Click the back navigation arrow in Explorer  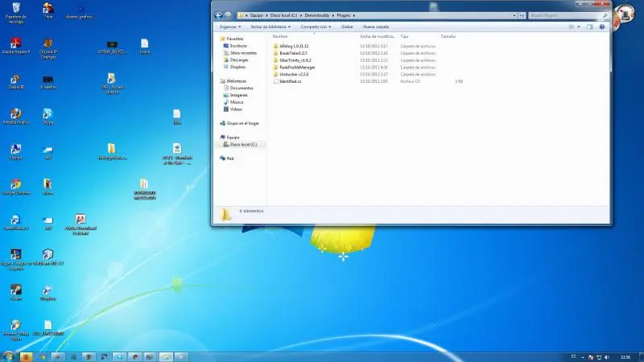(x=218, y=15)
